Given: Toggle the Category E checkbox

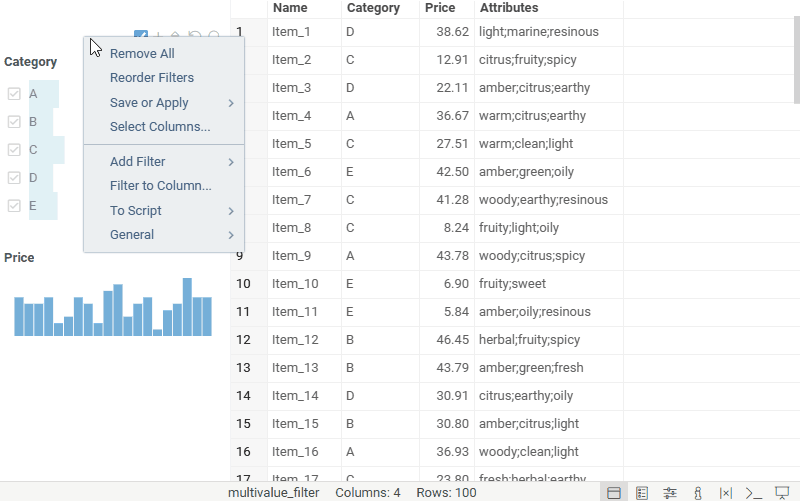Looking at the screenshot, I should pos(14,206).
